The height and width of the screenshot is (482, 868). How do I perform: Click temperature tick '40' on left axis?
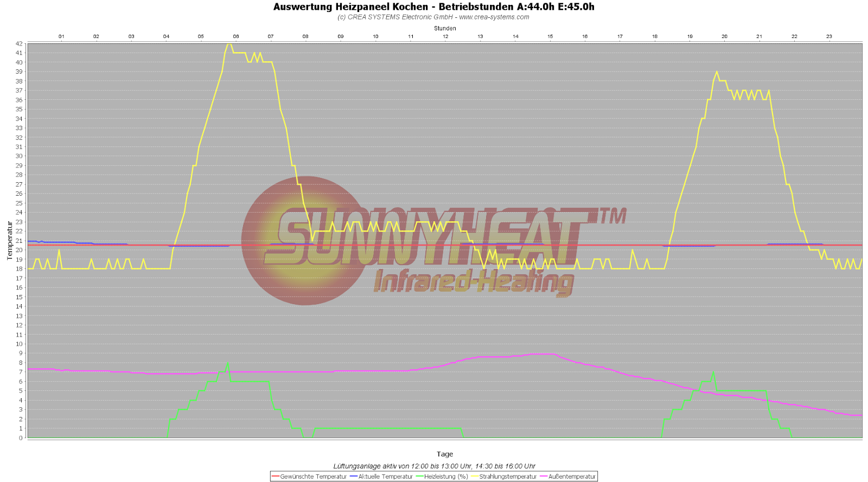(x=19, y=62)
